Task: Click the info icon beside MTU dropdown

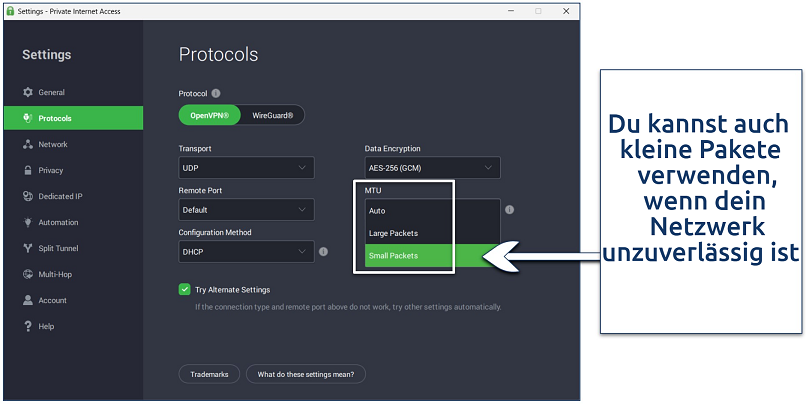Action: pyautogui.click(x=509, y=210)
